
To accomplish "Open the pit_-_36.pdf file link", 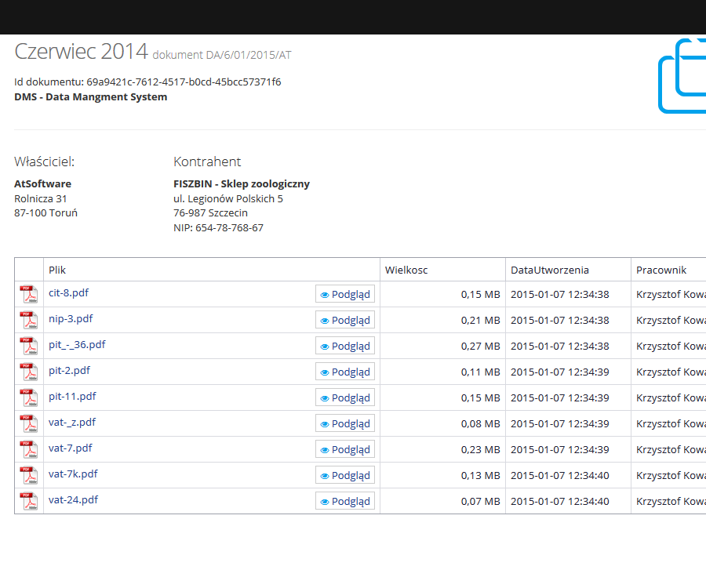I will (x=77, y=345).
